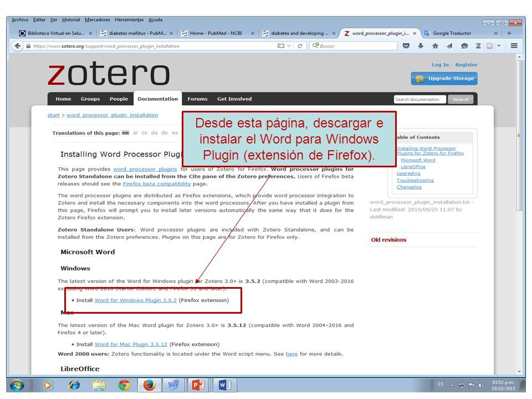532x399 pixels.
Task: Click the word processor plugins link
Action: 145,169
